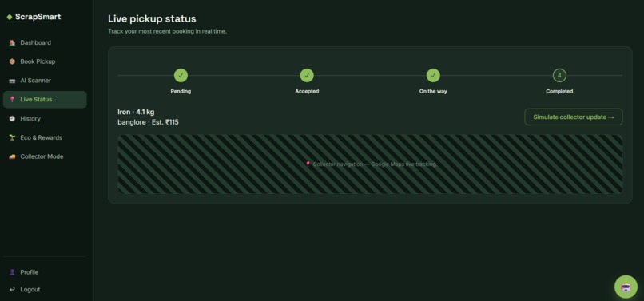Click the Logout arrow icon

[x=12, y=290]
